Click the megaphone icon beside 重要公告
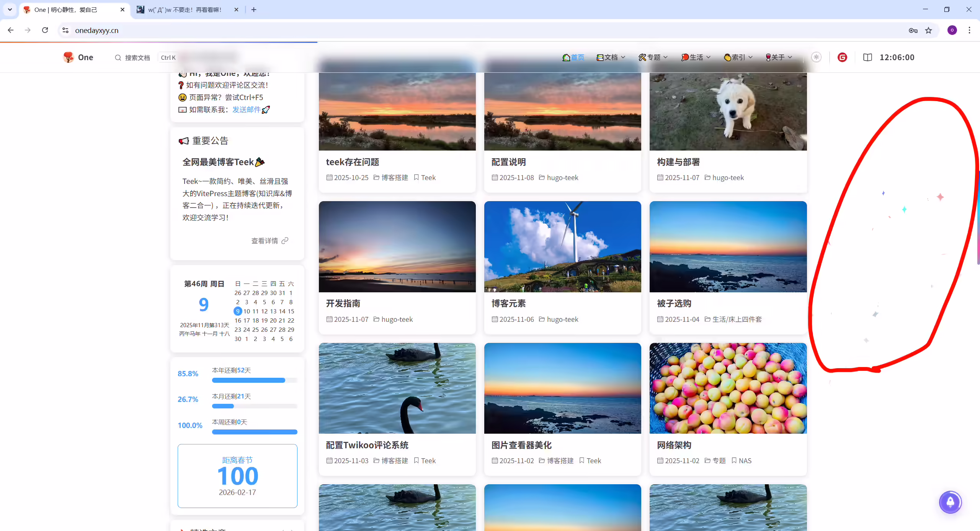 (x=184, y=141)
